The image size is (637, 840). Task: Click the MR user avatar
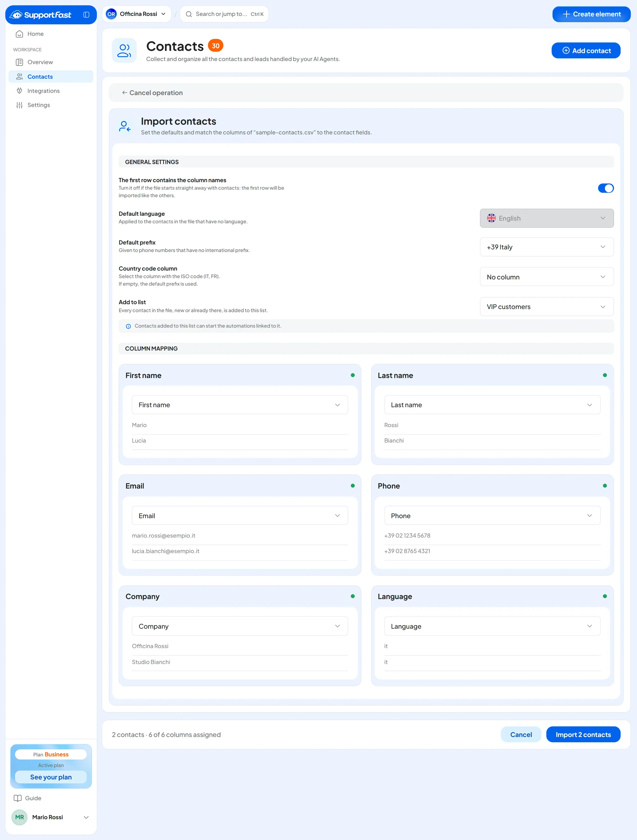19,817
